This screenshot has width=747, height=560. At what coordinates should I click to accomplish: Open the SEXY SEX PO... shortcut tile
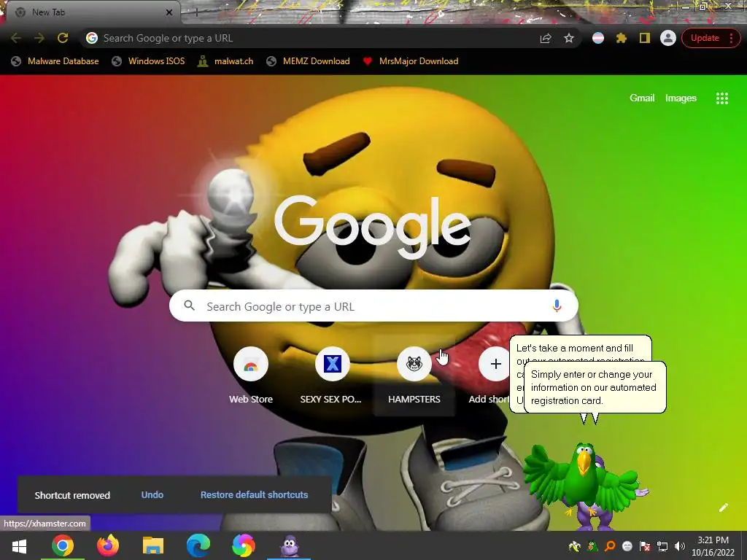332,376
